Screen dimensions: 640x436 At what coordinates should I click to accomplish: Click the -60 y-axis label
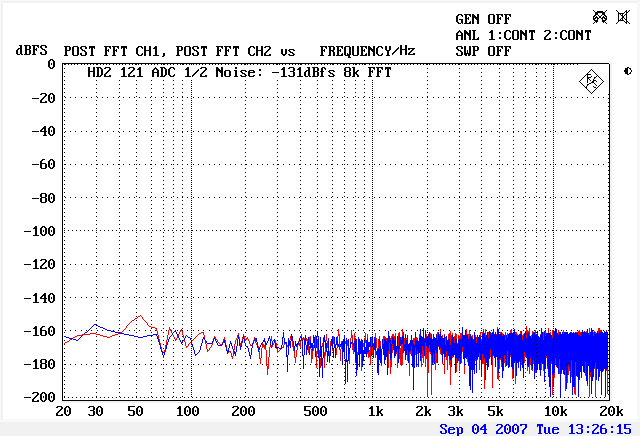click(x=43, y=165)
